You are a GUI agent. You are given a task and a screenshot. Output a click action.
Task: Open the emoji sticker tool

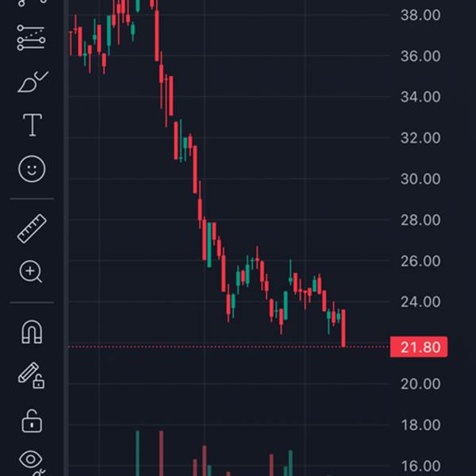[x=32, y=169]
